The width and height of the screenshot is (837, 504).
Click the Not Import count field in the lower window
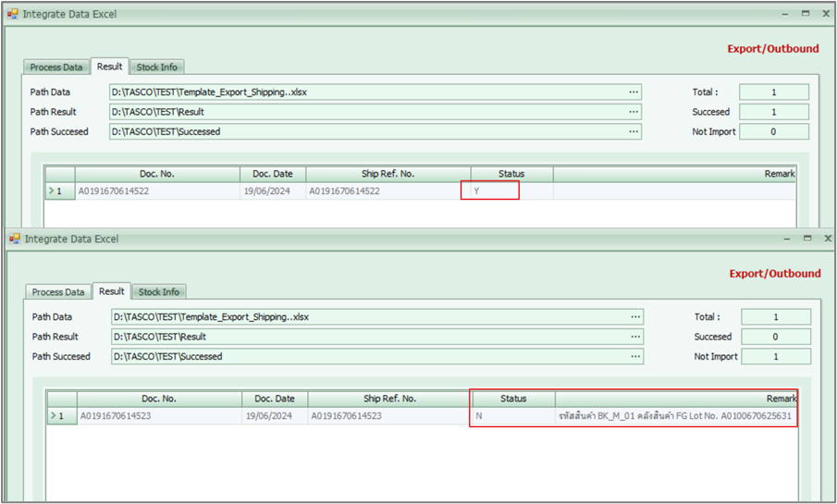coord(775,357)
